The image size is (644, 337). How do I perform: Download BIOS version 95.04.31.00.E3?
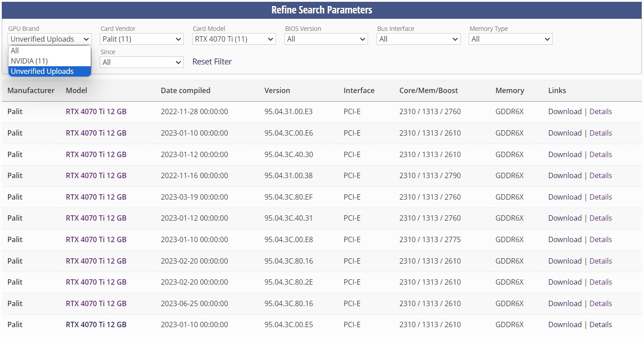(565, 111)
